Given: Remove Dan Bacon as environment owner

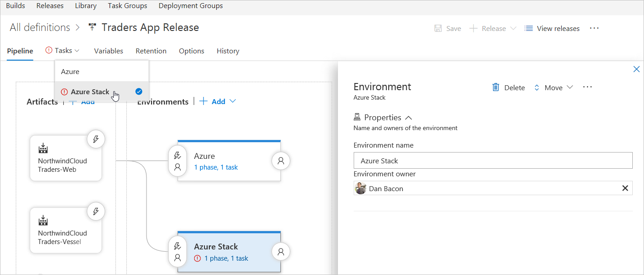Looking at the screenshot, I should pyautogui.click(x=625, y=188).
